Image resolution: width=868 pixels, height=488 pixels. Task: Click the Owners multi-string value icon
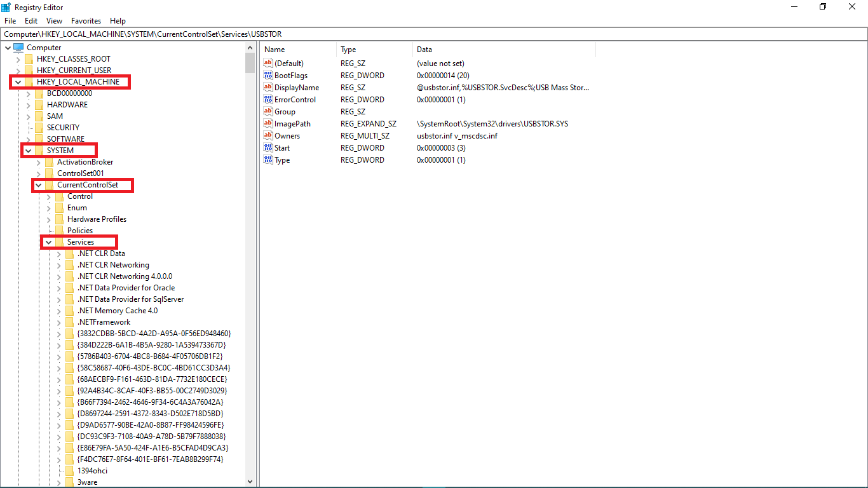[x=268, y=135]
